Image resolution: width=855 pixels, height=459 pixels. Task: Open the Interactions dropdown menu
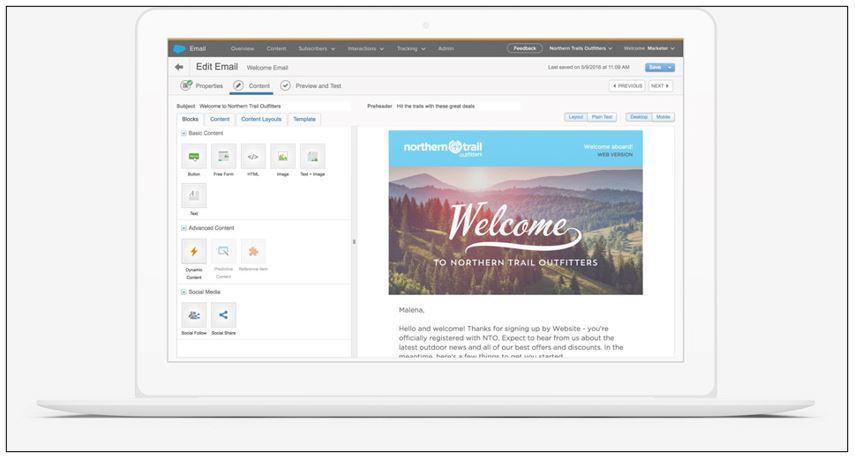point(366,49)
